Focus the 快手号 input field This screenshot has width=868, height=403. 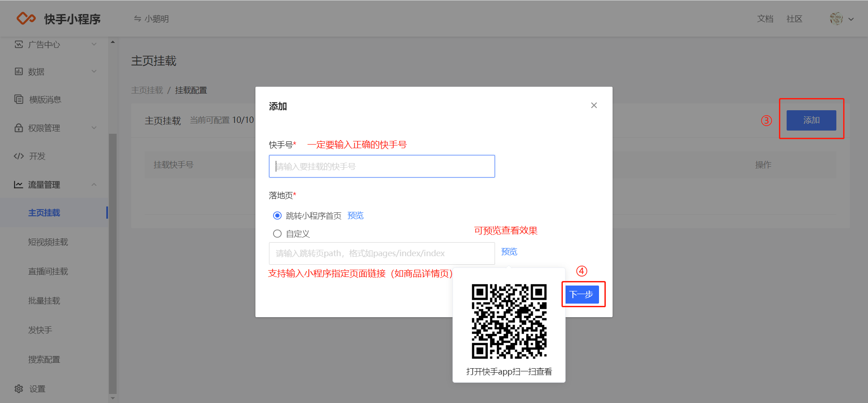(382, 166)
